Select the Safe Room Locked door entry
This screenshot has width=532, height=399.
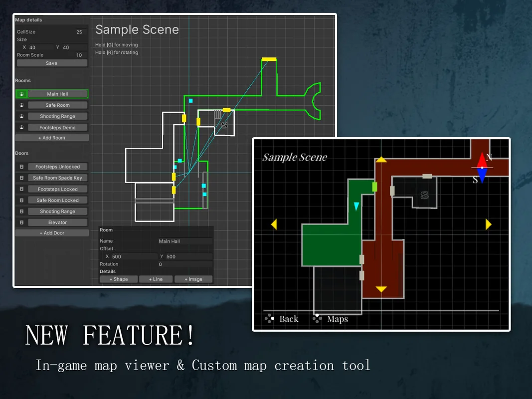pos(57,200)
